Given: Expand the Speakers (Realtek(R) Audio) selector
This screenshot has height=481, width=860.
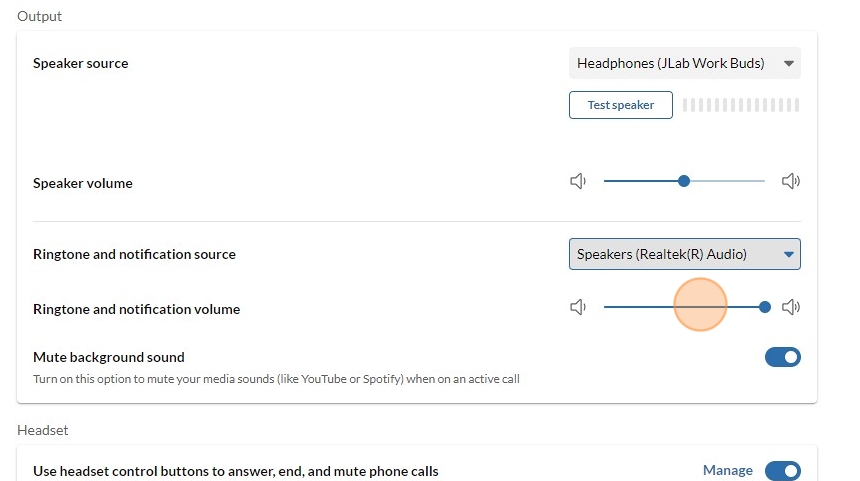Looking at the screenshot, I should click(x=684, y=254).
